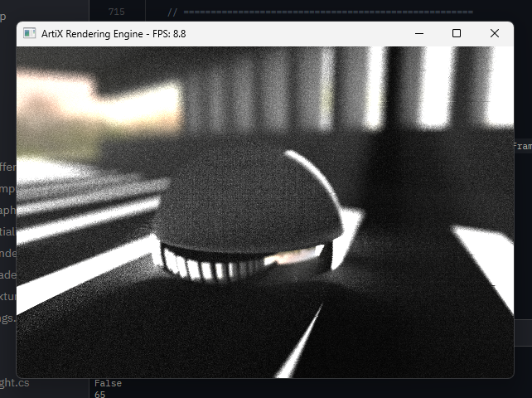This screenshot has height=398, width=532.
Task: Click line number 715 in the editor
Action: tap(116, 12)
